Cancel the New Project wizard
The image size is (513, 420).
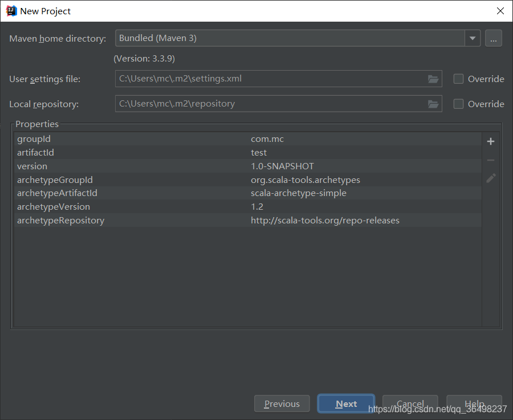coord(410,403)
